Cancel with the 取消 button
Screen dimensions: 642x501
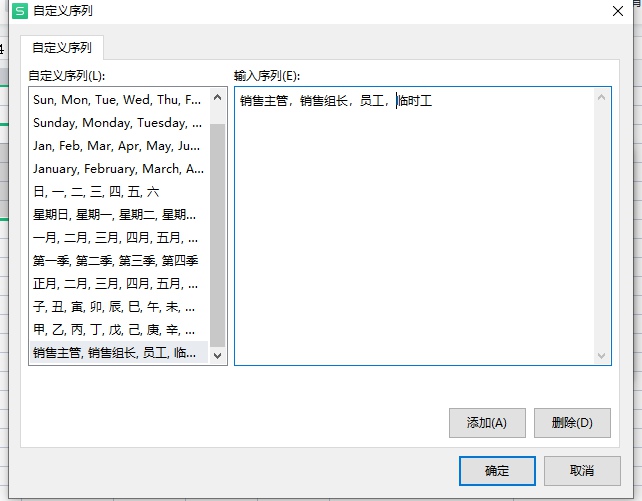[582, 471]
